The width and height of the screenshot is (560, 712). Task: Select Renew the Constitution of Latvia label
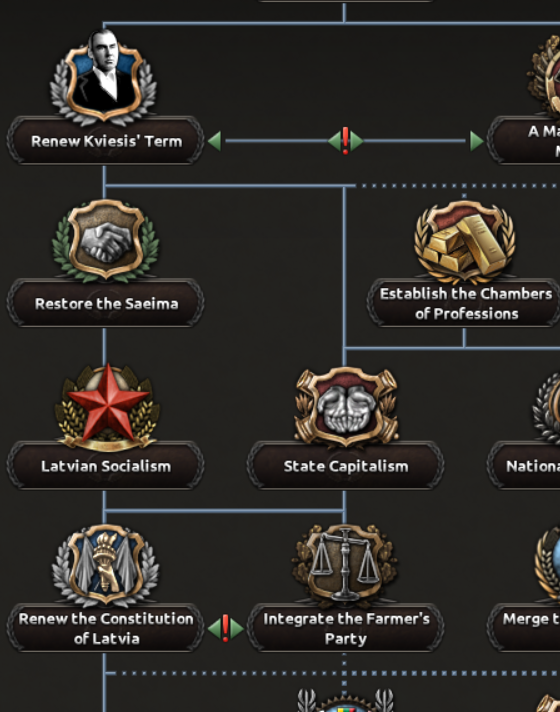coord(105,628)
